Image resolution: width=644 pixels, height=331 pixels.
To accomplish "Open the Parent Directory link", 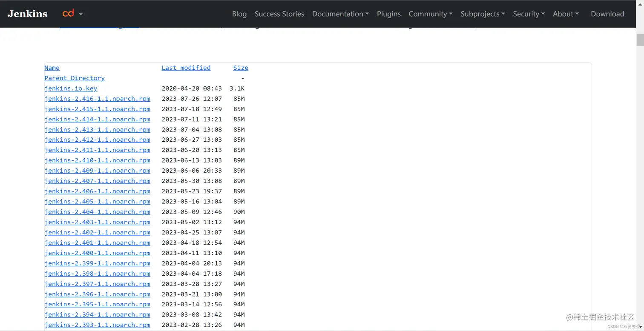I will [75, 78].
